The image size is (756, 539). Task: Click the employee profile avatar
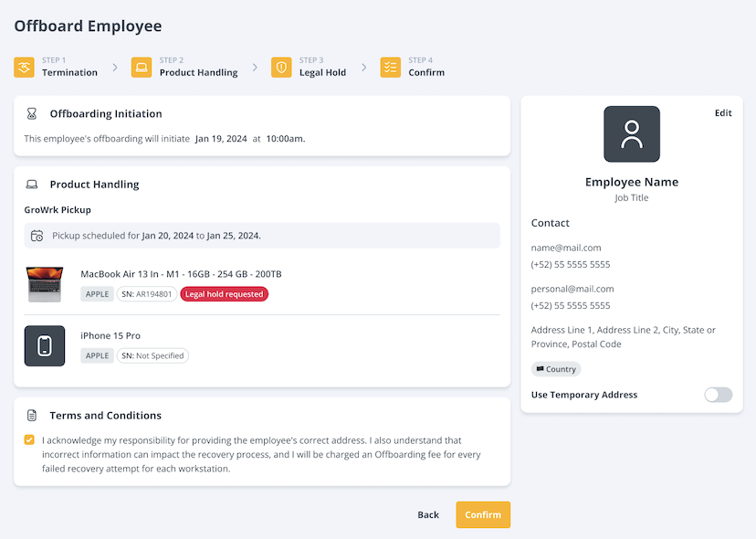coord(631,134)
